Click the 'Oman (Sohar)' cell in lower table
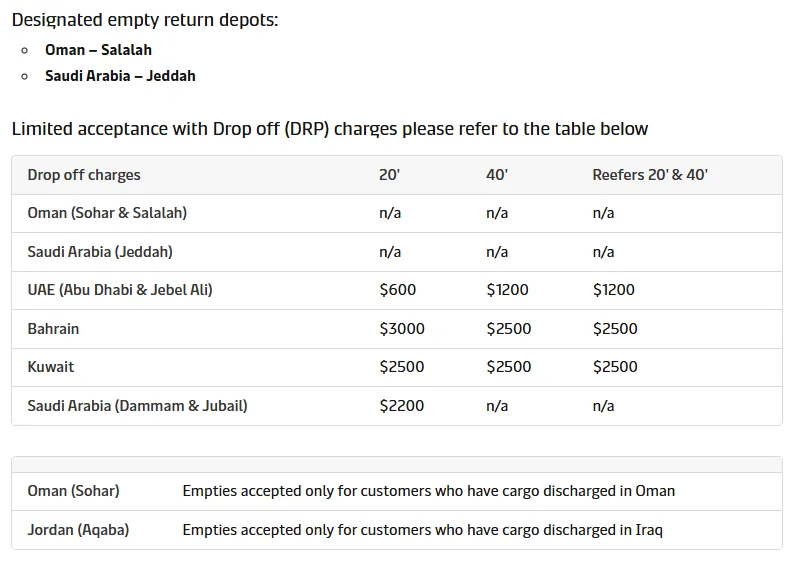798x564 pixels. pos(73,491)
